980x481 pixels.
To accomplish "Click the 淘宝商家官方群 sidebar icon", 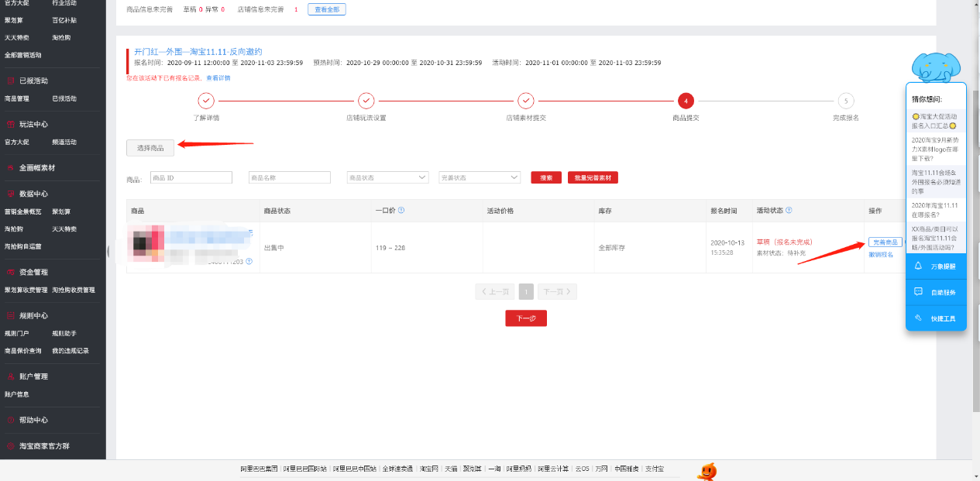I will click(x=10, y=446).
